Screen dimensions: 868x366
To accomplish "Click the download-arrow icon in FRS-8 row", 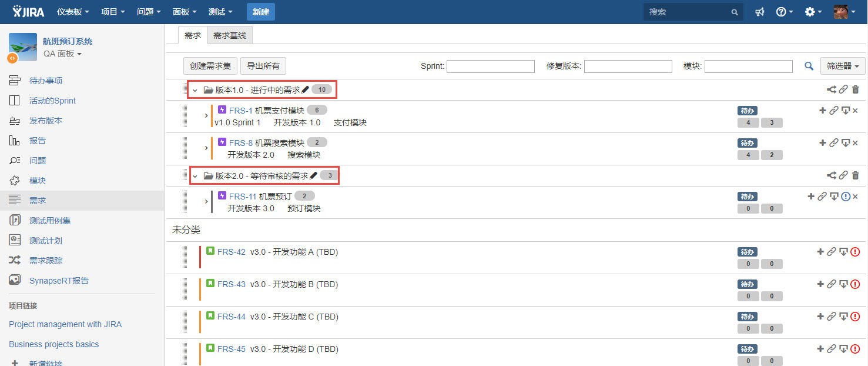I will [x=845, y=143].
